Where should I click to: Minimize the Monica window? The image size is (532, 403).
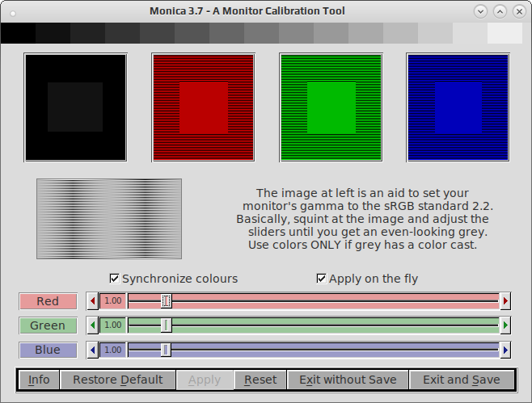480,11
